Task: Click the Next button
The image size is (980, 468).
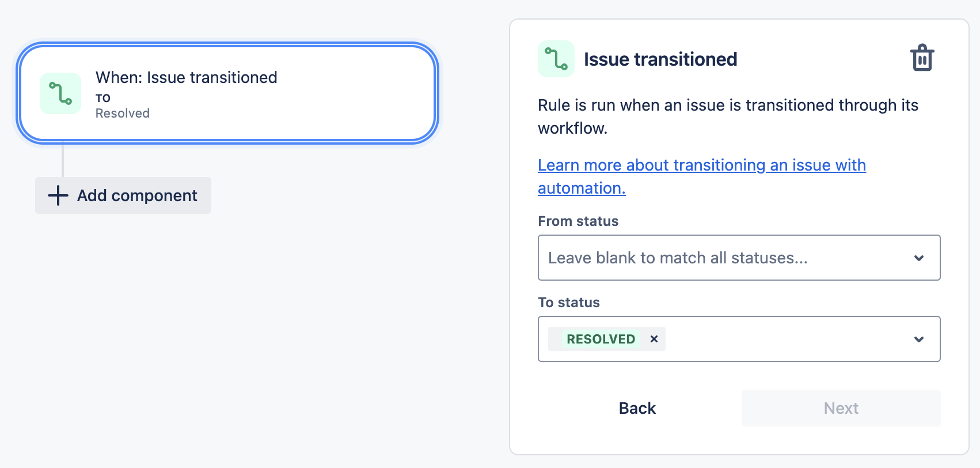Action: tap(841, 407)
